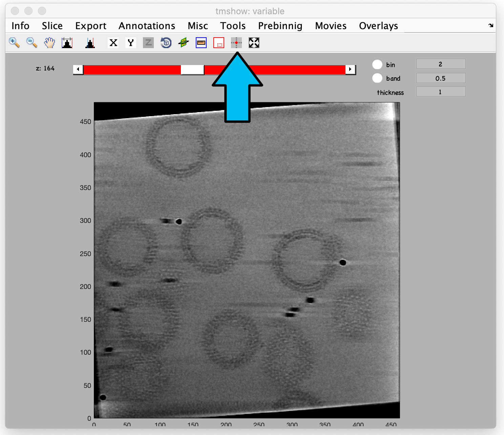Open the Overlays menu
The width and height of the screenshot is (504, 435).
point(378,26)
